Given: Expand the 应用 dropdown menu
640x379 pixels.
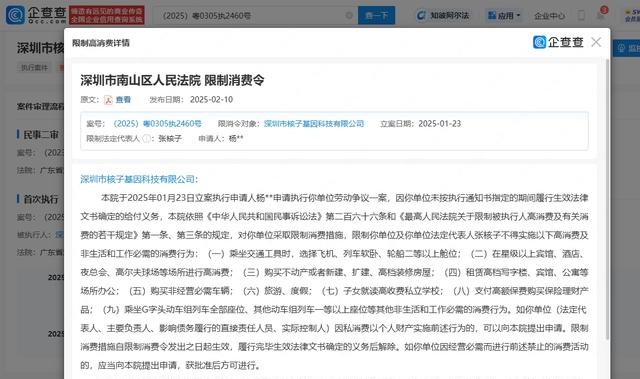Looking at the screenshot, I should click(504, 16).
